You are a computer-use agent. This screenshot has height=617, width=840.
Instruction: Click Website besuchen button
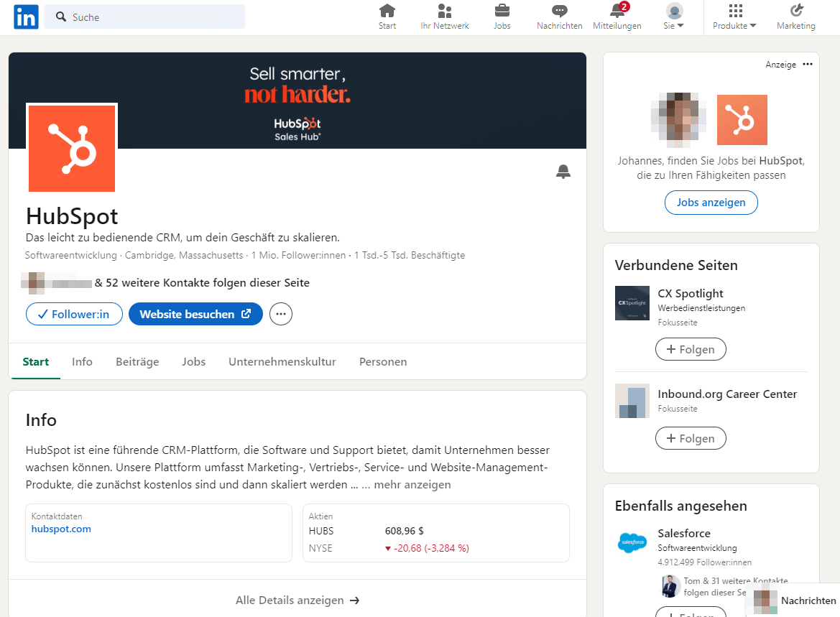tap(195, 314)
